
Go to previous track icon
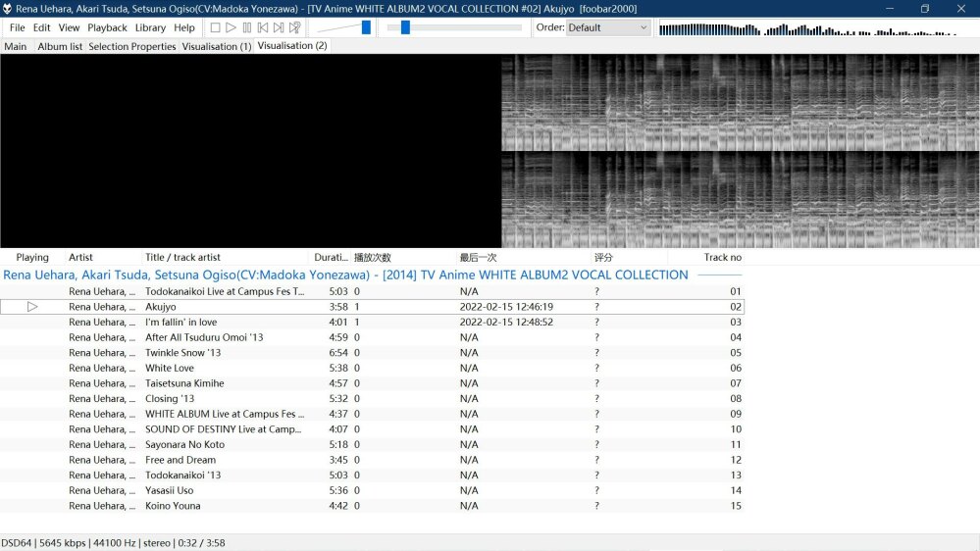point(263,27)
